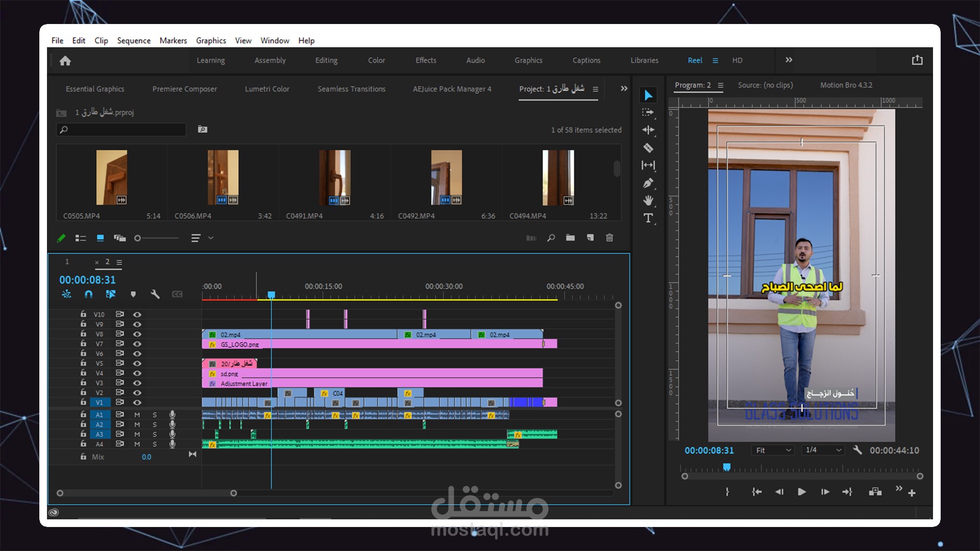Screen dimensions: 980x551
Task: Select the Hand tool
Action: coord(648,201)
